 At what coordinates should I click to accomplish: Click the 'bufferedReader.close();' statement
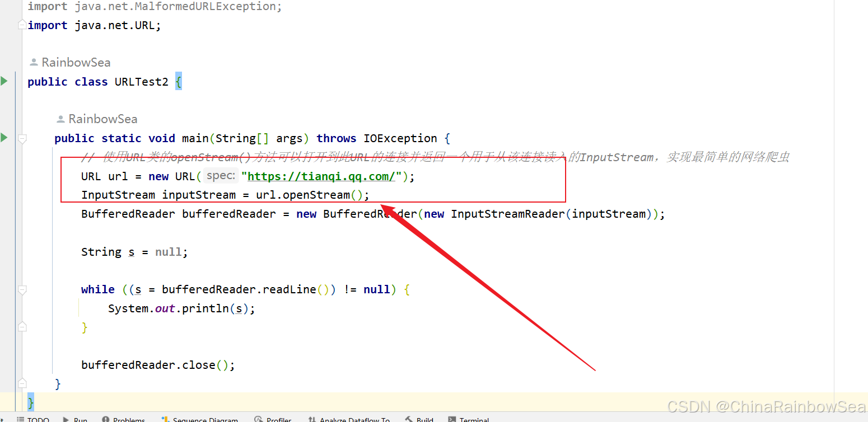click(158, 365)
